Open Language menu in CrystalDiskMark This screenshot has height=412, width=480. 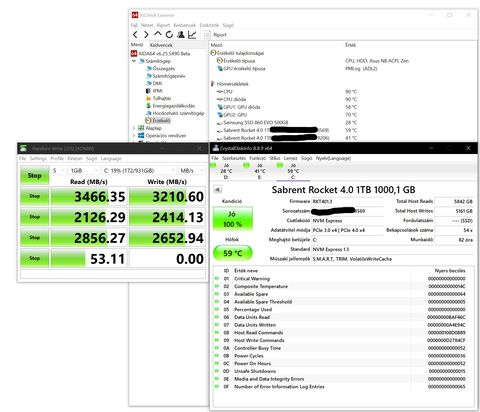(111, 158)
